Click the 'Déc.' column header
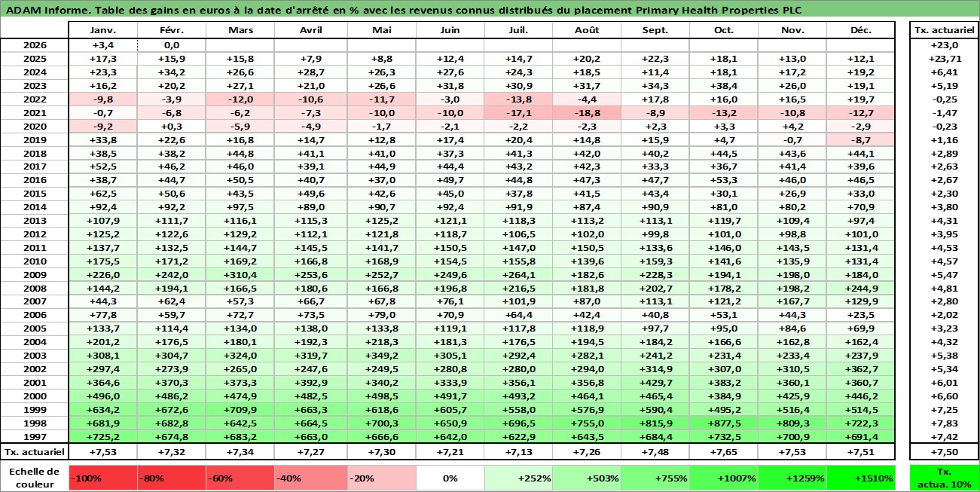 860,30
